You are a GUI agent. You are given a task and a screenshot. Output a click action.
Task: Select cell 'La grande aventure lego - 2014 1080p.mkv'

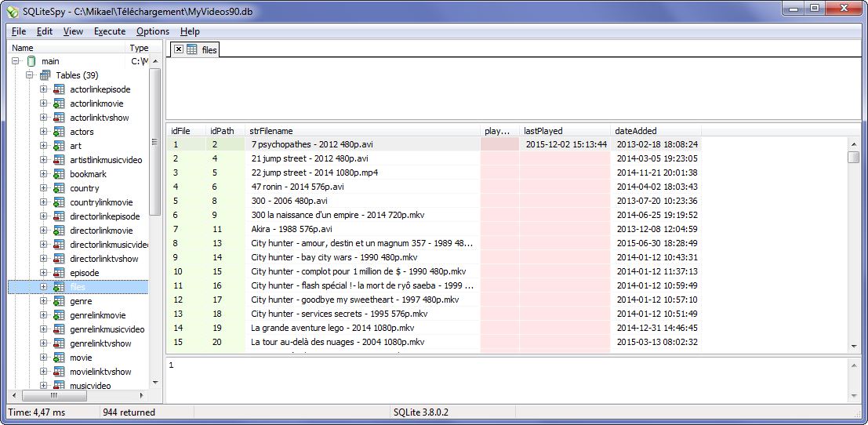[362, 328]
